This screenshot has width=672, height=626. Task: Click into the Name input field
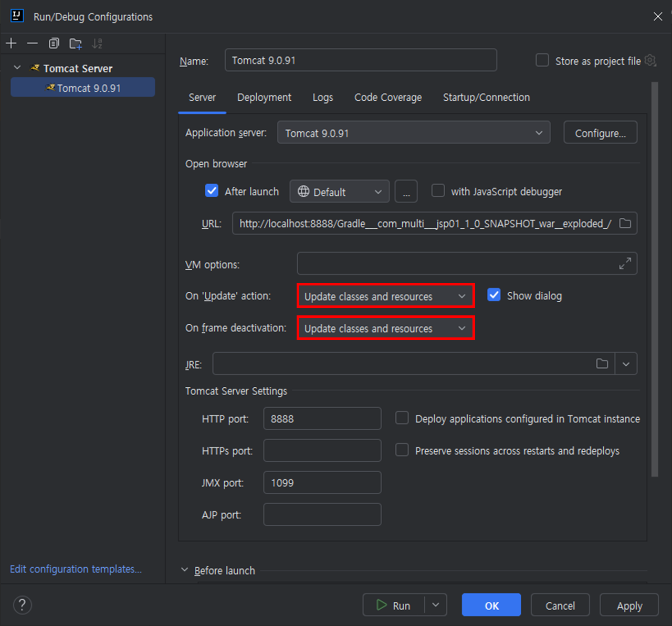pyautogui.click(x=361, y=60)
